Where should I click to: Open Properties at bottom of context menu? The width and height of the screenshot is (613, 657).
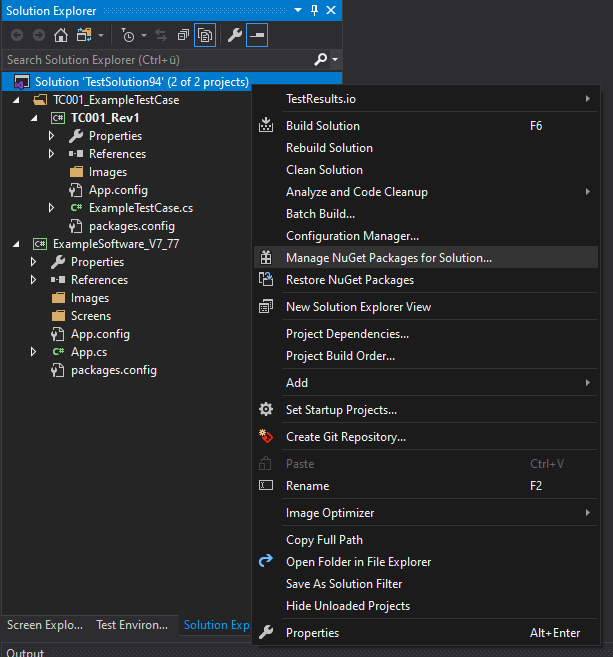426,633
